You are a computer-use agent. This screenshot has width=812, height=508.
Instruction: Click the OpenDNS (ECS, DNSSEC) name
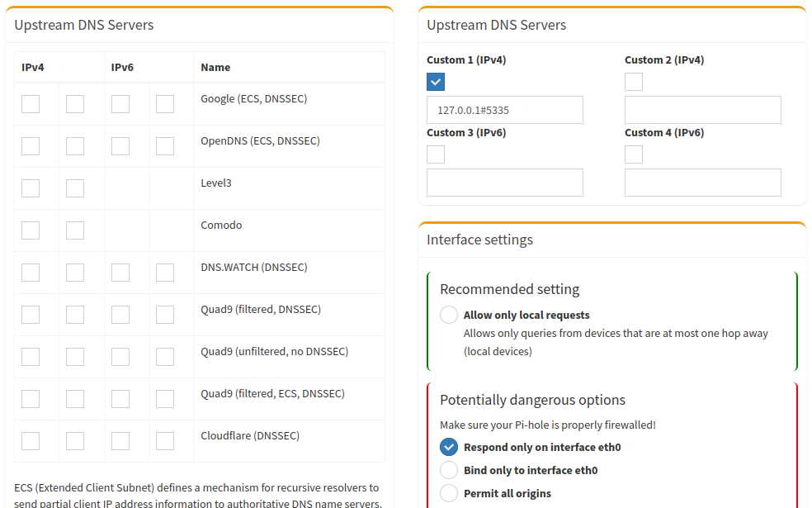click(261, 140)
